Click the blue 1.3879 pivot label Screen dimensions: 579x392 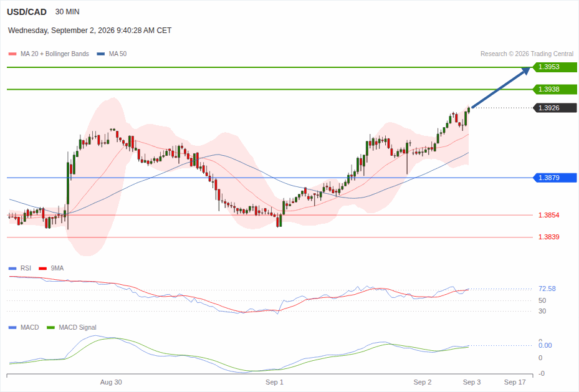555,178
